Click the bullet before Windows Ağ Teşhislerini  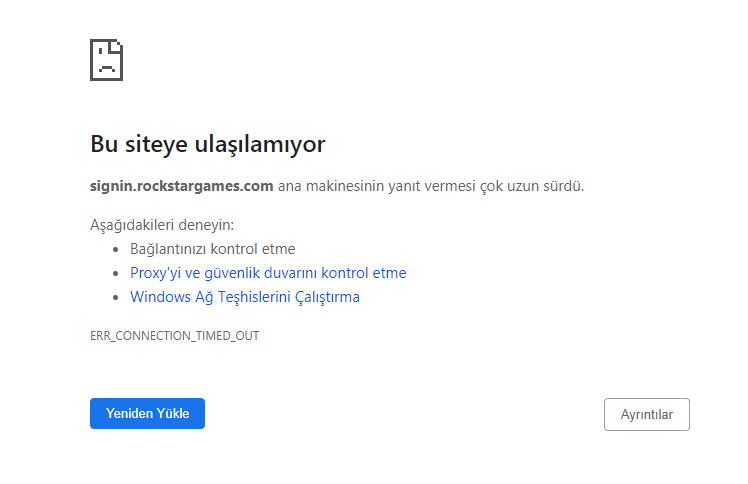(x=115, y=297)
